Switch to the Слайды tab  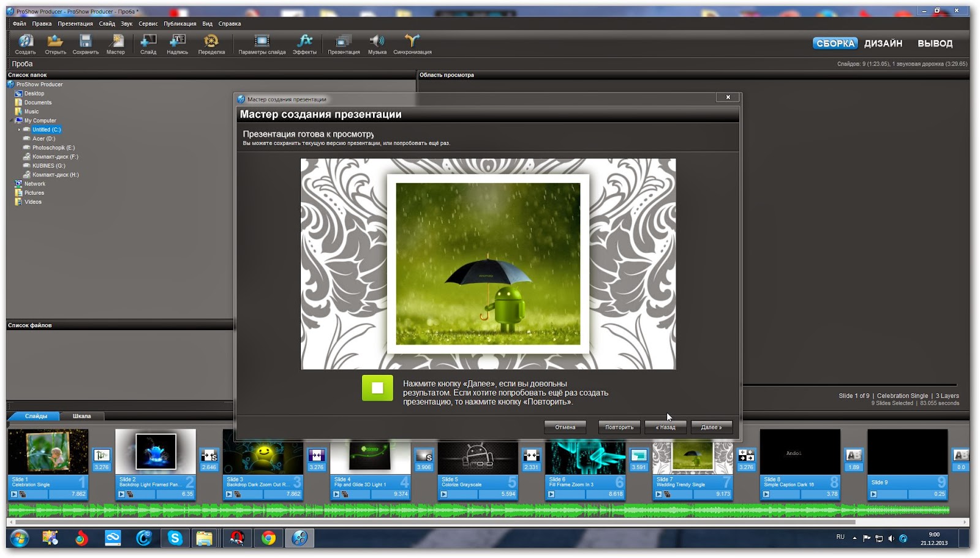(x=36, y=417)
